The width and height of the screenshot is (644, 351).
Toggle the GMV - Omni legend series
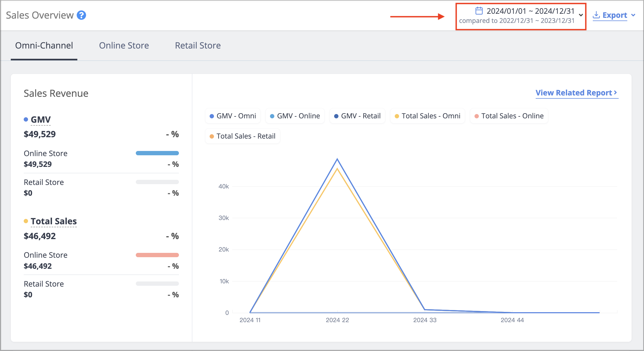coord(233,116)
